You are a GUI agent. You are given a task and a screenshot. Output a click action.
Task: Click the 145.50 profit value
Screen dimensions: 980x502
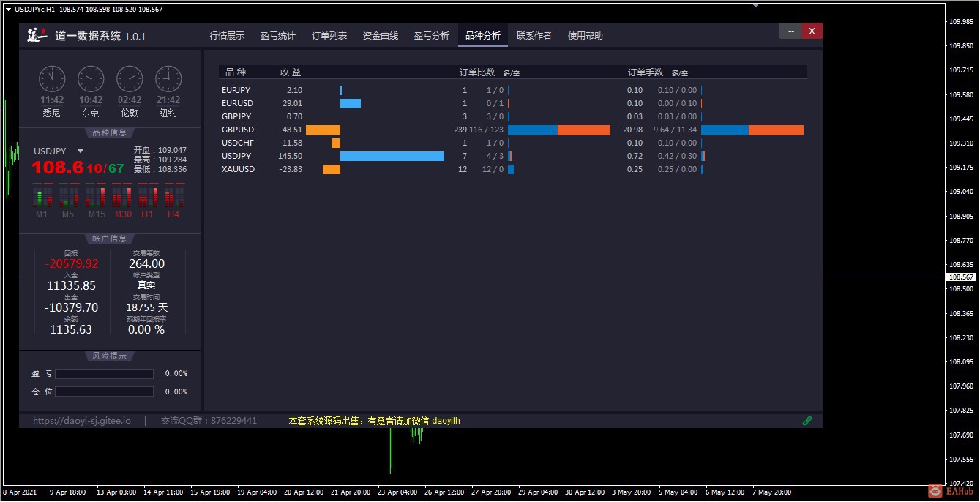(x=290, y=156)
